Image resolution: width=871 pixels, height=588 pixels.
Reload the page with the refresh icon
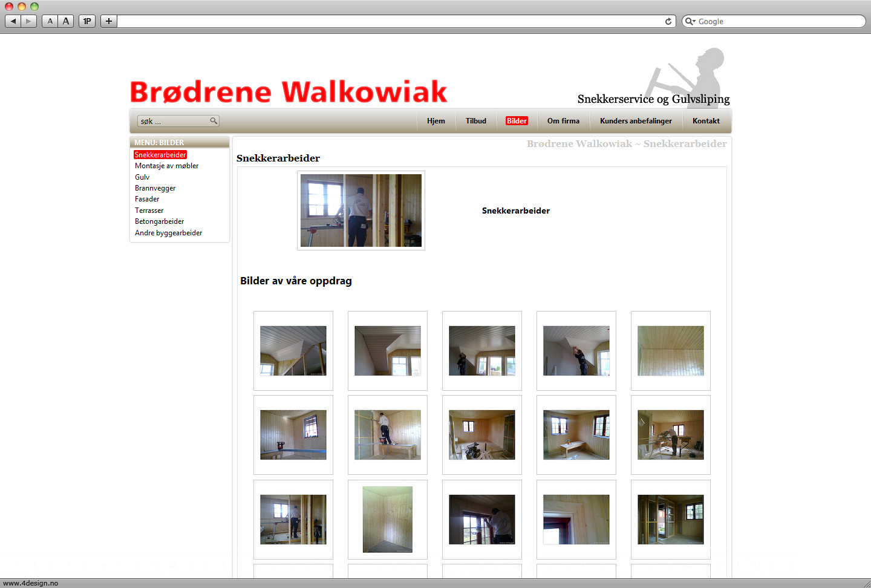pos(668,21)
